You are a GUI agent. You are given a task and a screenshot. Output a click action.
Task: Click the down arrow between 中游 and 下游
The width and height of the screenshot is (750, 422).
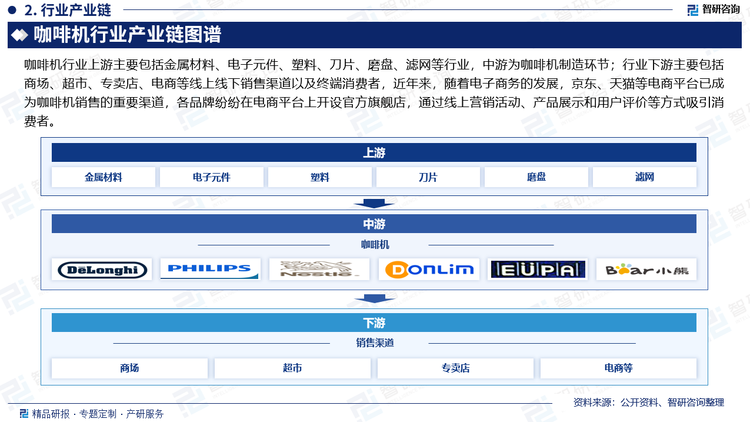point(374,299)
